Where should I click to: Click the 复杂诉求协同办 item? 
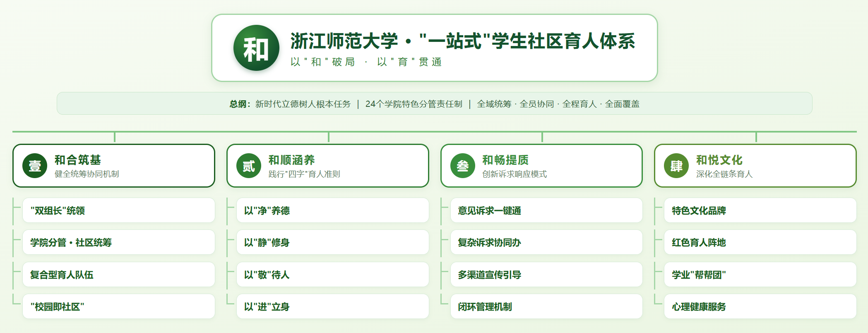click(x=546, y=242)
